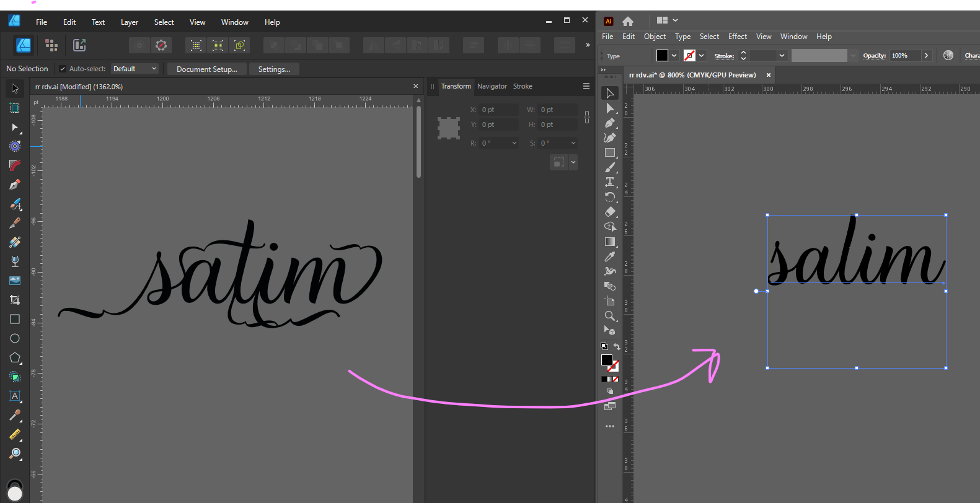Select the Type tool in Illustrator
The height and width of the screenshot is (503, 980).
[x=610, y=182]
